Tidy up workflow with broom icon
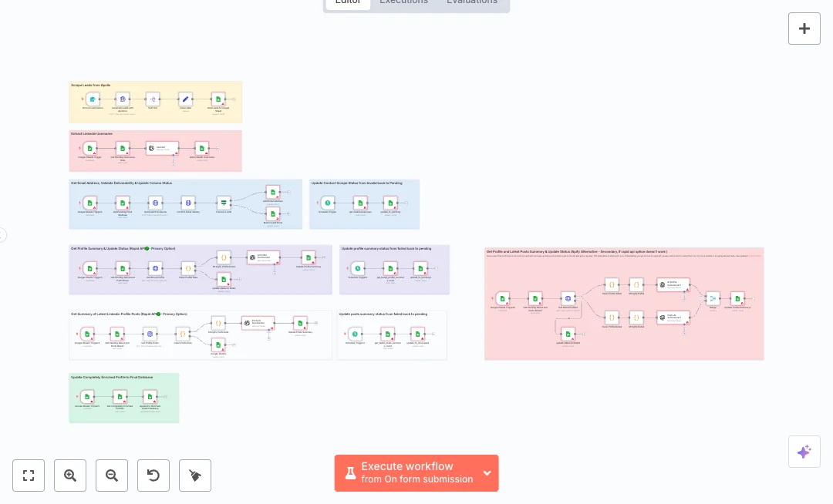 (x=195, y=475)
